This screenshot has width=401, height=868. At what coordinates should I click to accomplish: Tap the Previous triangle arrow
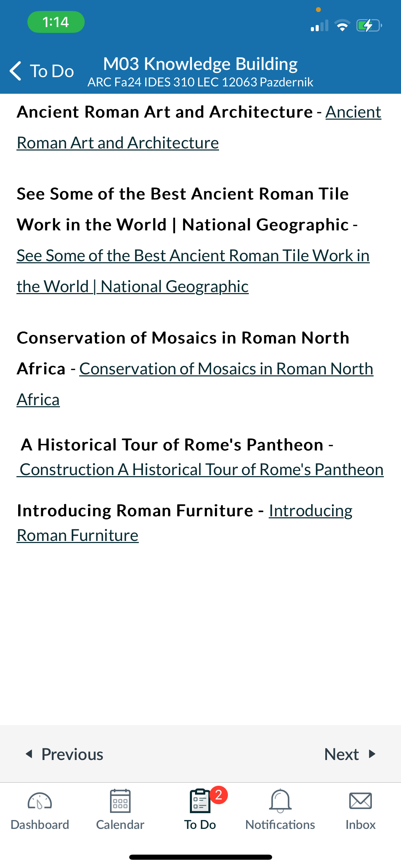(x=29, y=754)
